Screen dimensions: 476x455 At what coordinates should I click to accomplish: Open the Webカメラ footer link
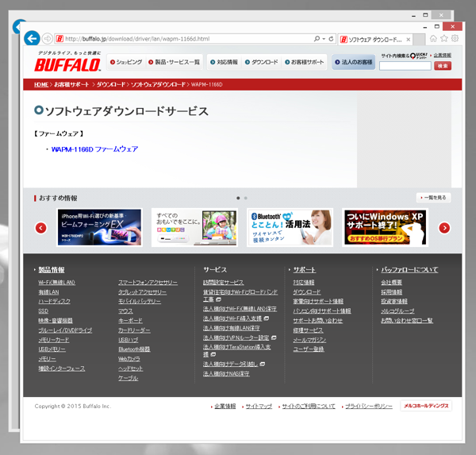(x=129, y=359)
